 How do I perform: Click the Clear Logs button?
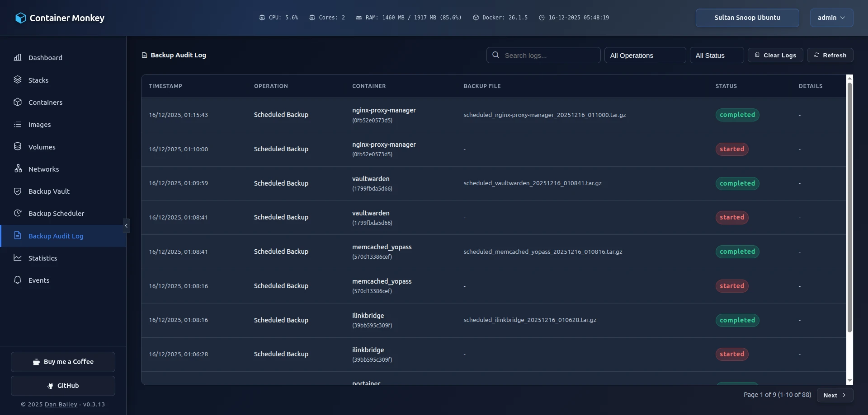[775, 55]
